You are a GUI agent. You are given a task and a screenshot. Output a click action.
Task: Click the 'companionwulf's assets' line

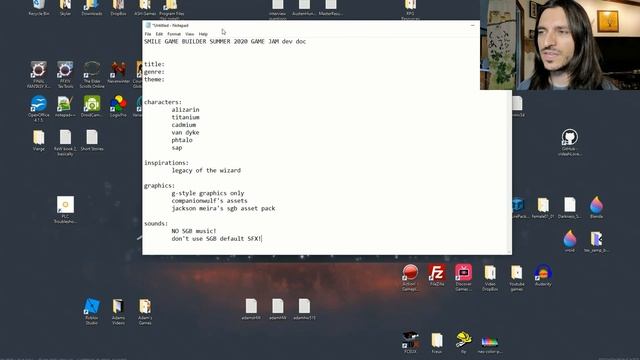click(209, 201)
